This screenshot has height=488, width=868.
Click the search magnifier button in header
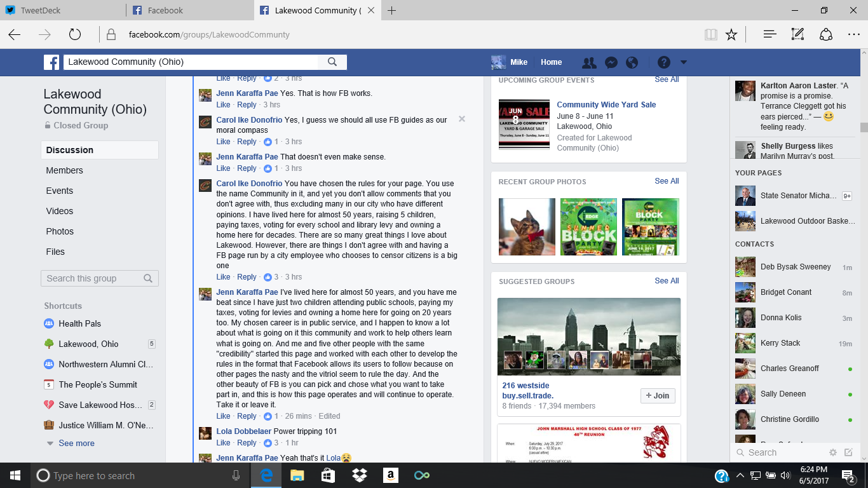(332, 62)
